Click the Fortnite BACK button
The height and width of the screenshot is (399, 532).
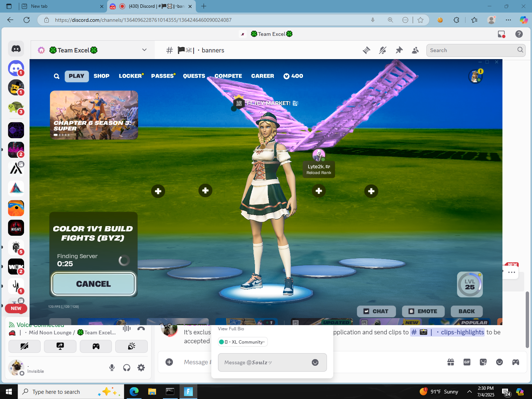[467, 311]
